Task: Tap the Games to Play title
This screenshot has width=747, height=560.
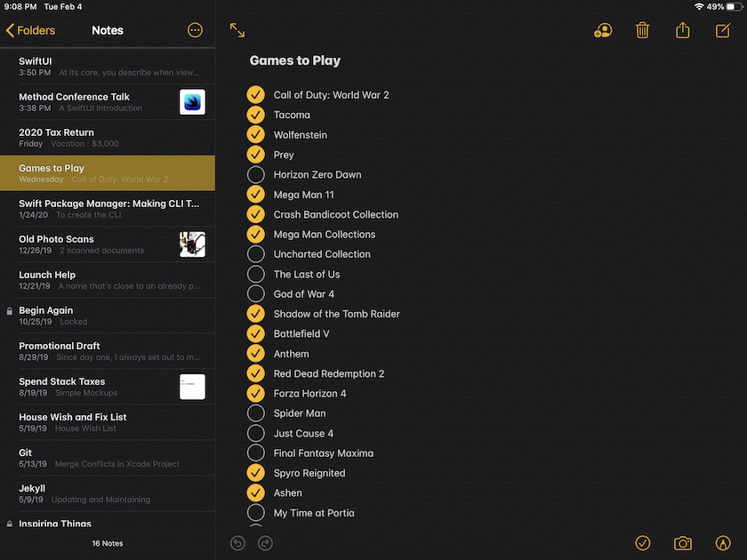Action: click(x=295, y=61)
